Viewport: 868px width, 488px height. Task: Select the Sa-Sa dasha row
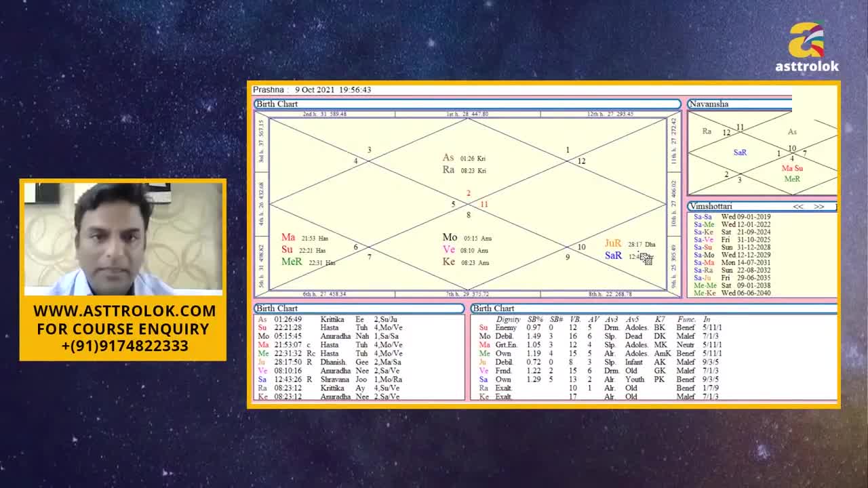(x=732, y=217)
